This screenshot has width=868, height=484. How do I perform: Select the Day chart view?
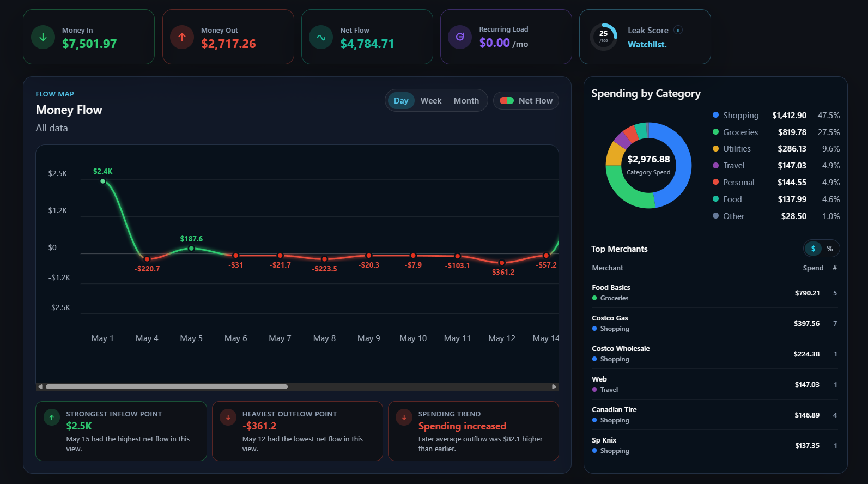point(401,101)
